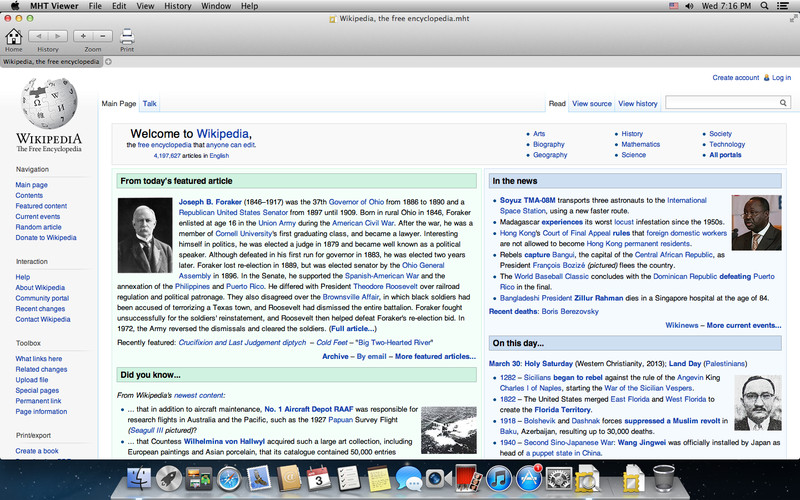Viewport: 800px width, 500px height.
Task: Open the Apple menu
Action: (x=15, y=6)
